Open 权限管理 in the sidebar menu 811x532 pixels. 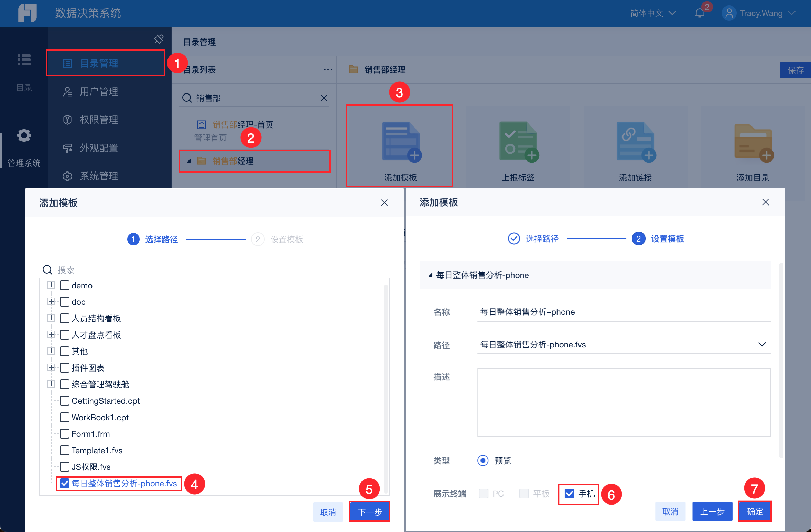pyautogui.click(x=99, y=120)
